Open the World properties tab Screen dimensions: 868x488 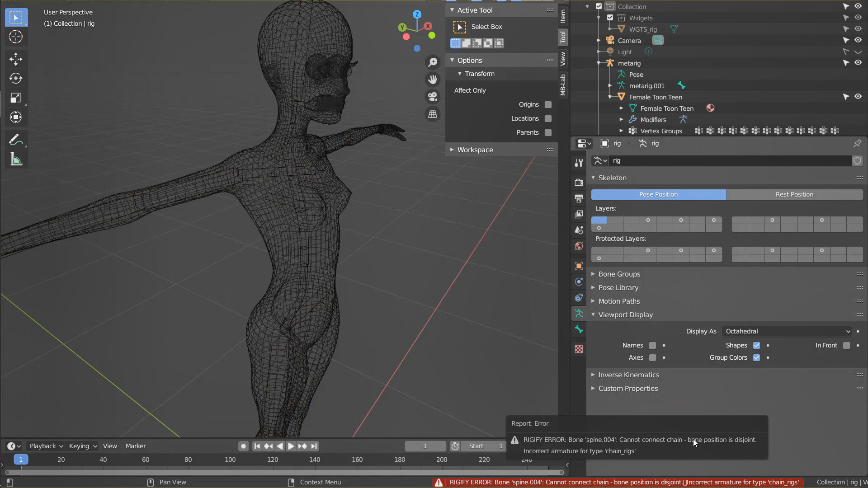[x=579, y=246]
